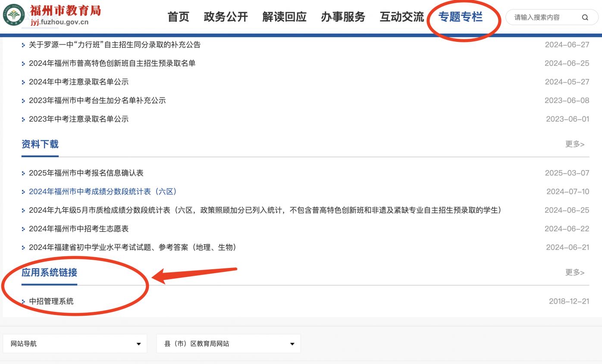Go to the 首页 menu item
602x364 pixels.
(x=178, y=17)
